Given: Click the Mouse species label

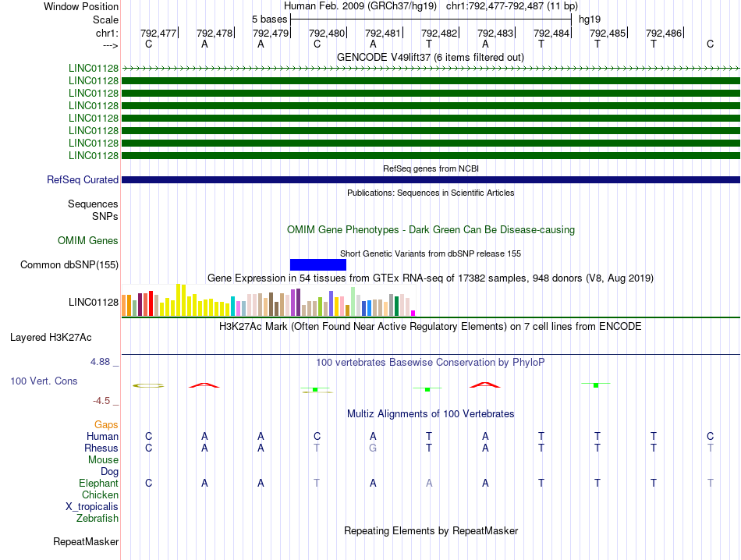Looking at the screenshot, I should click(103, 460).
